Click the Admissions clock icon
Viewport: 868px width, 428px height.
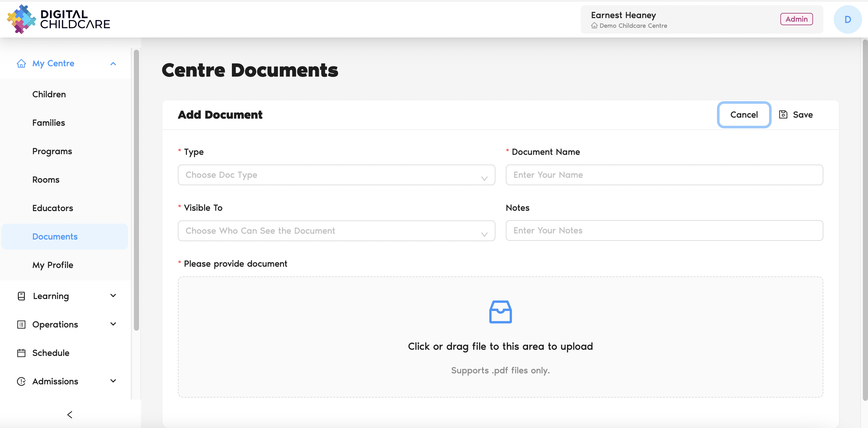(x=21, y=381)
